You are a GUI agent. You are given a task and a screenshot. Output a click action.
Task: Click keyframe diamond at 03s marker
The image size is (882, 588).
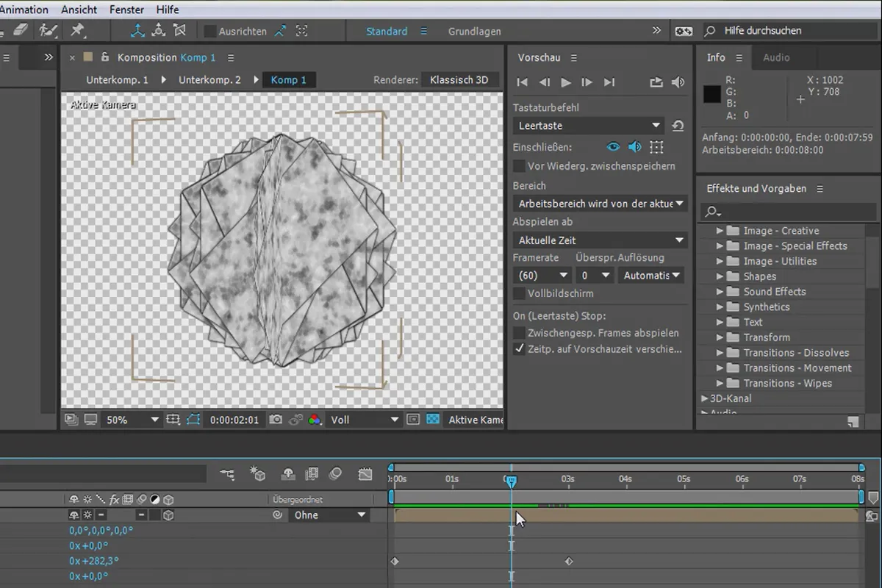point(568,562)
